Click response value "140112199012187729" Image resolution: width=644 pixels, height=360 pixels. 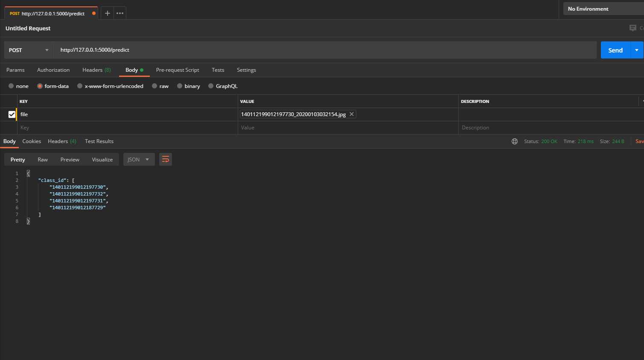(x=78, y=208)
